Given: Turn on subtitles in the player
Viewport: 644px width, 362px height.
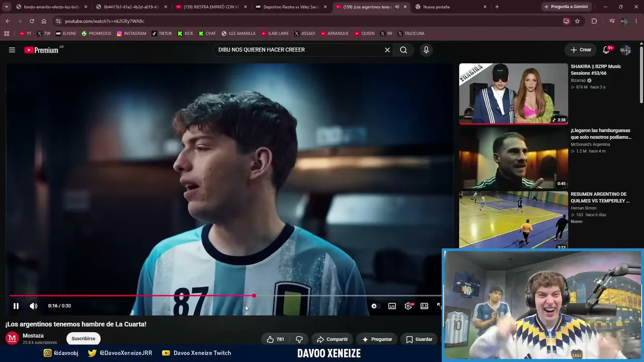Looking at the screenshot, I should (392, 306).
